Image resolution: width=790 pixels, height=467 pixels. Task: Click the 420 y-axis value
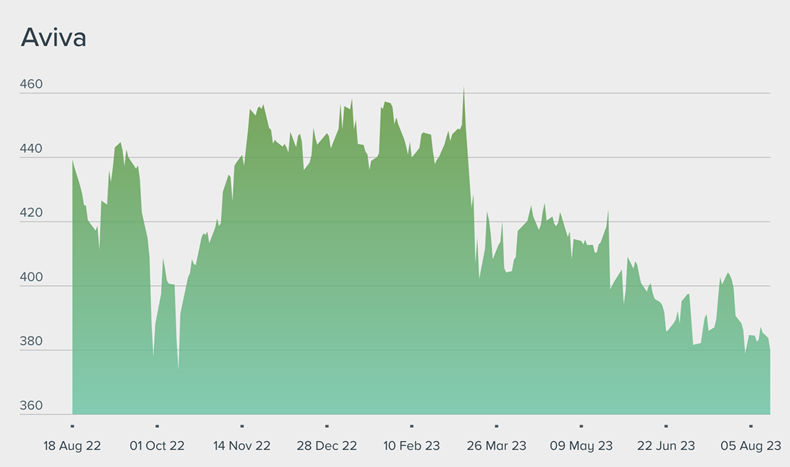point(31,213)
